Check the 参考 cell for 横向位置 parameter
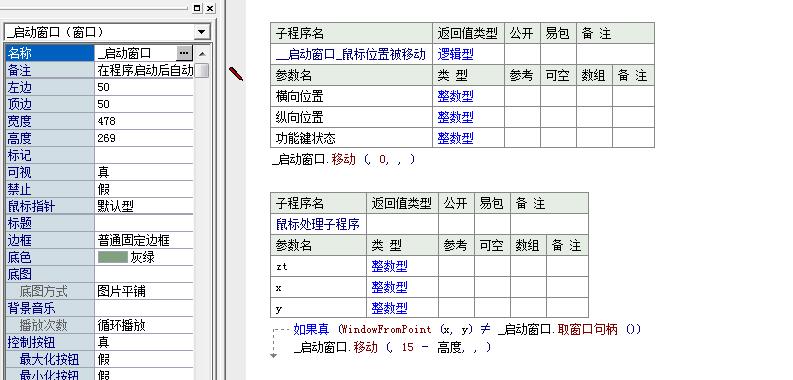The width and height of the screenshot is (793, 380). [x=522, y=96]
